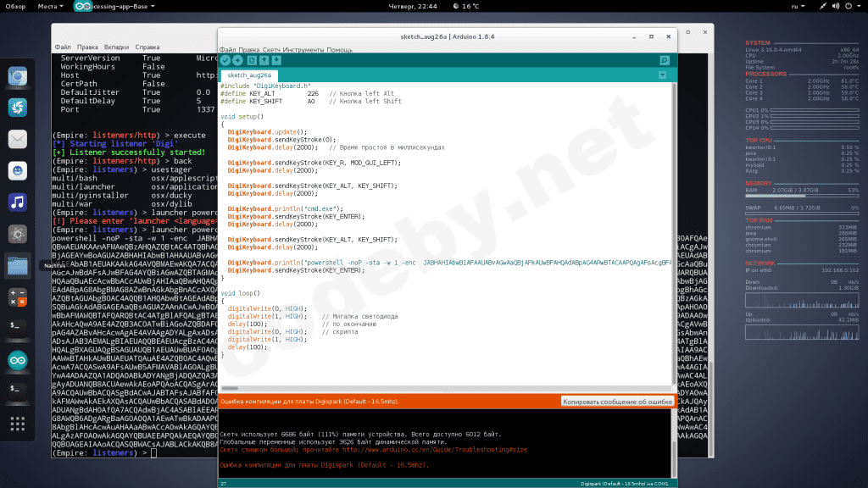Create a new sketch with the New icon
This screenshot has width=868, height=488.
[252, 60]
